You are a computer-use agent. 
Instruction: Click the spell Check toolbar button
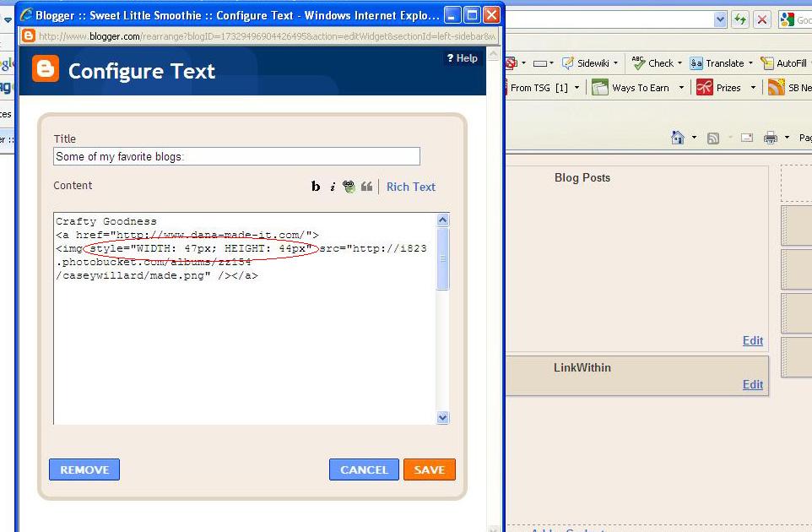click(x=652, y=63)
